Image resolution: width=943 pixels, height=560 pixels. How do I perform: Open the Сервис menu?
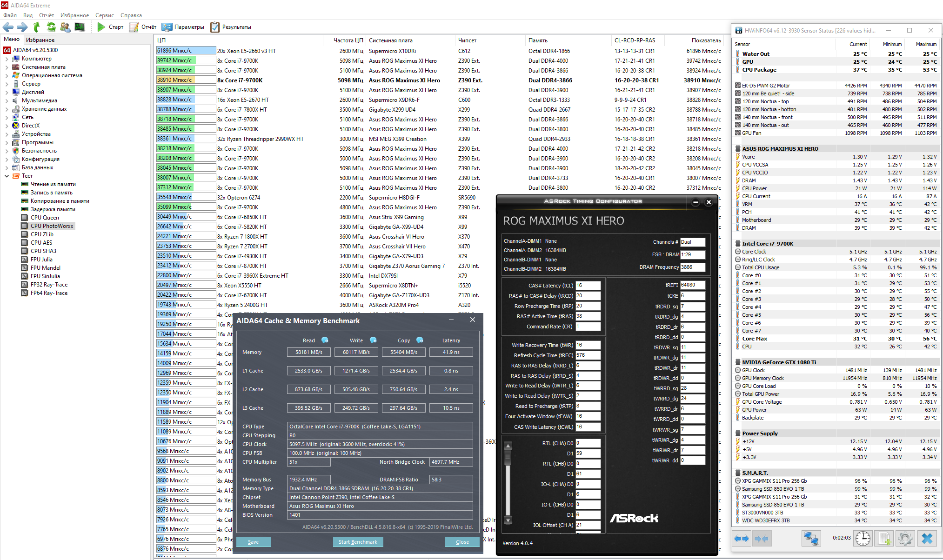click(x=105, y=15)
